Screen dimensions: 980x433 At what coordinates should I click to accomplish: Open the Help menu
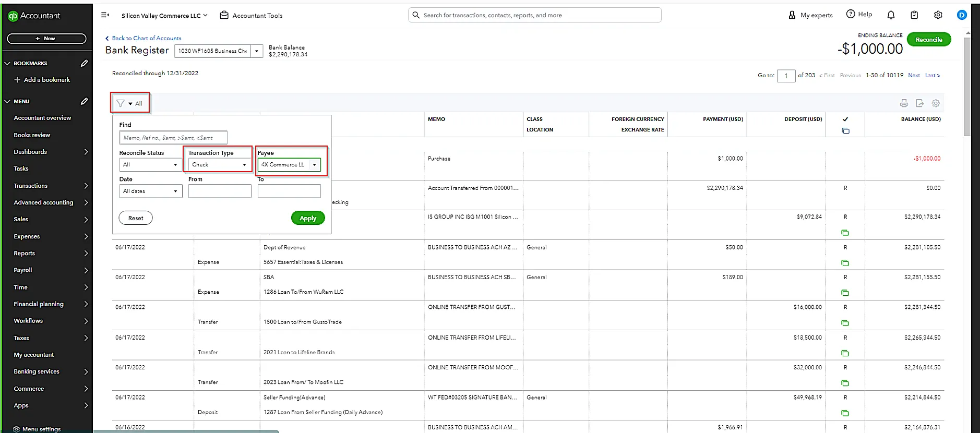859,15
